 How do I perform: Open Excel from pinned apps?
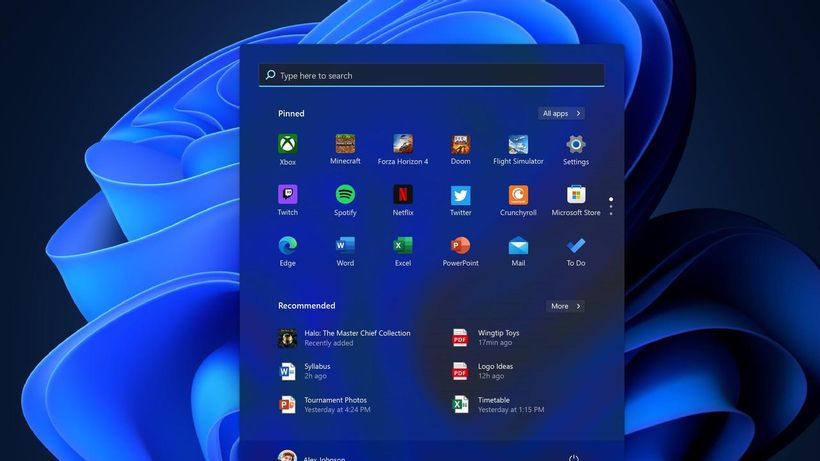click(403, 251)
